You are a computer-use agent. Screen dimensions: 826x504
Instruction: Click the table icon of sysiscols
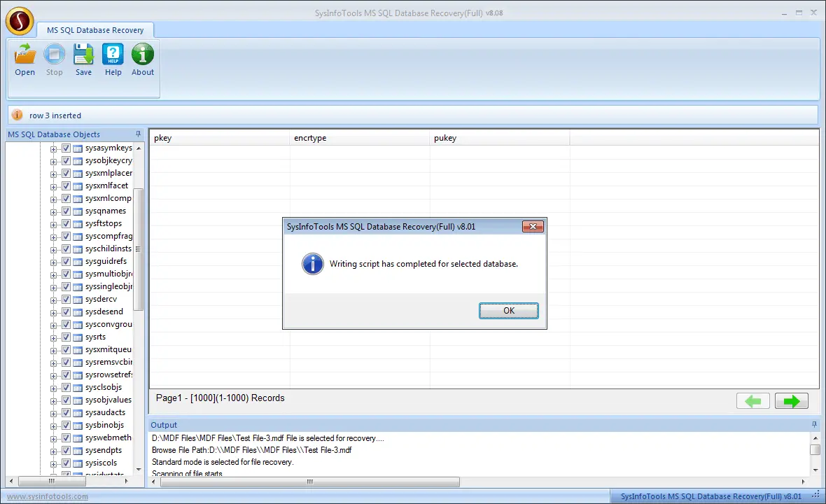click(78, 463)
